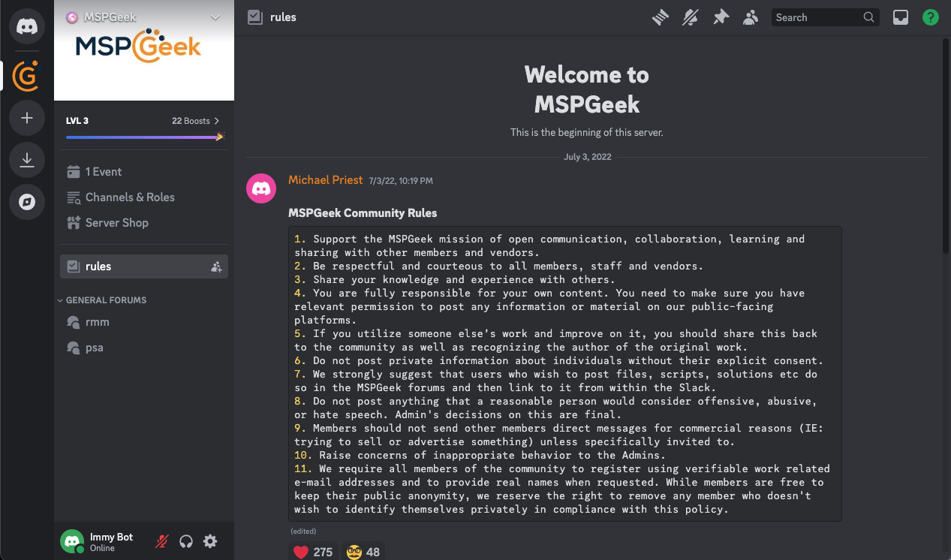The image size is (951, 560).
Task: Toggle the member list icon
Action: click(751, 17)
